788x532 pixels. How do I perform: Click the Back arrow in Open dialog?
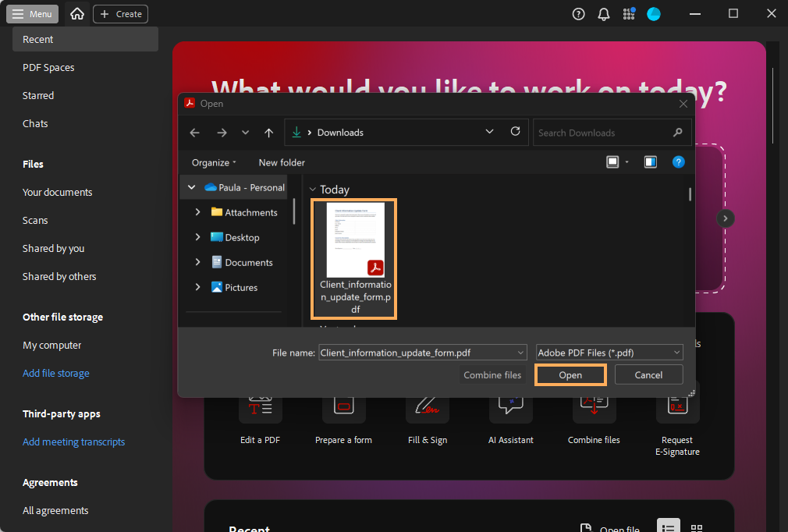(195, 133)
